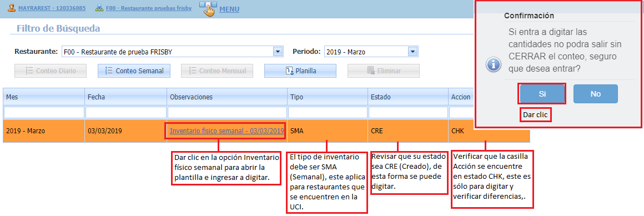Focus the Estado filter field
The image size is (644, 216).
(x=408, y=113)
